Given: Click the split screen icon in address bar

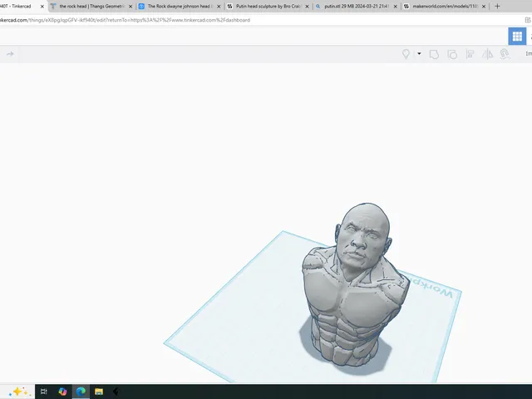Looking at the screenshot, I should 528,20.
